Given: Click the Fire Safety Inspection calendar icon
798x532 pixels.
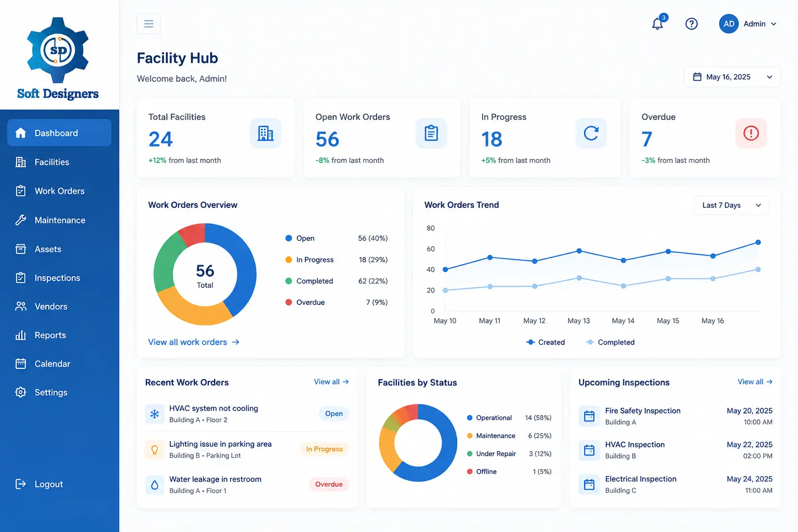Looking at the screenshot, I should tap(589, 416).
